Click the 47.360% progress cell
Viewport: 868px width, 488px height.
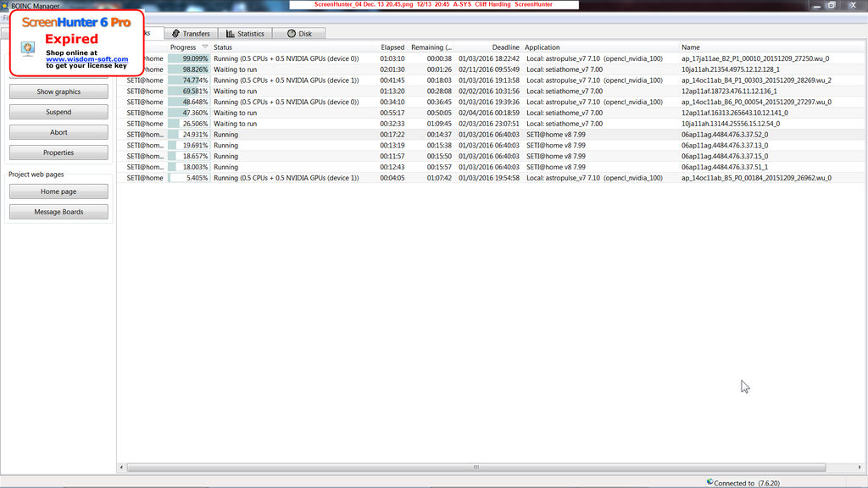click(x=189, y=113)
